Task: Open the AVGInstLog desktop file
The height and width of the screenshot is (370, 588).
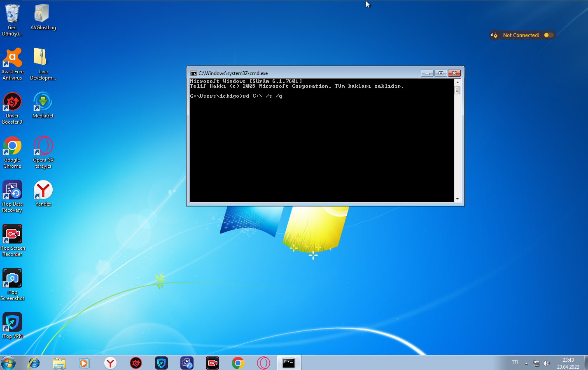Action: click(x=43, y=17)
